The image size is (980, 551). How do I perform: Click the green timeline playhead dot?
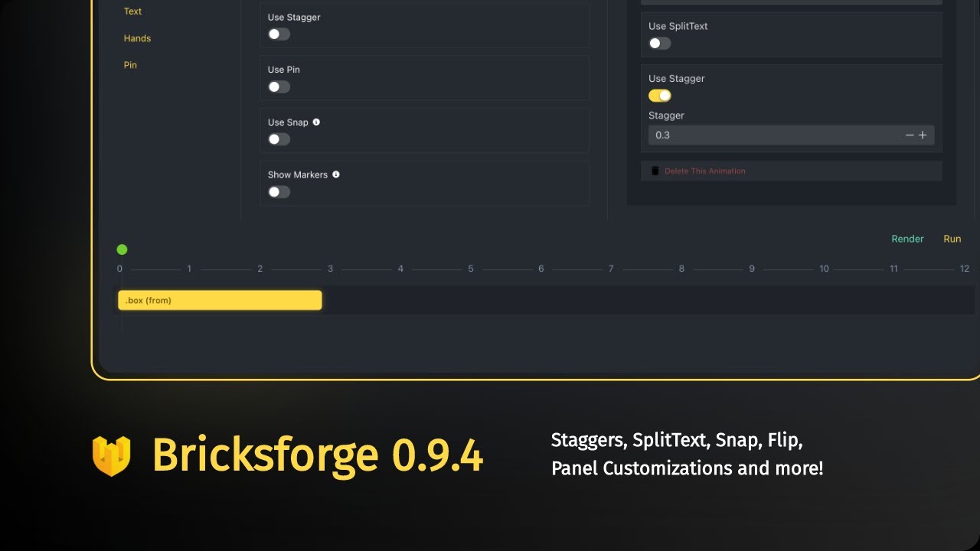(x=122, y=249)
